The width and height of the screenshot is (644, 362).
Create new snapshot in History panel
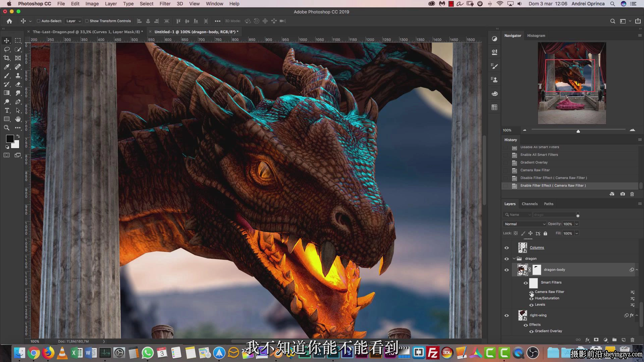(623, 194)
